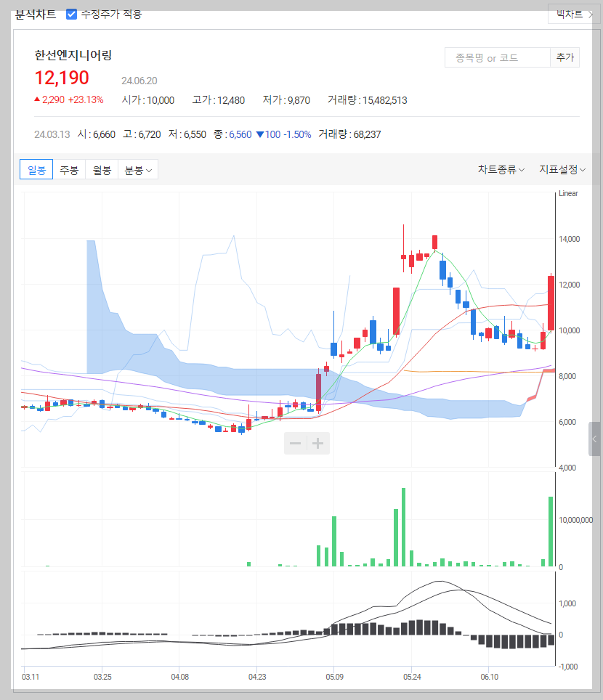
Task: Select the 주봉 tab
Action: [69, 170]
